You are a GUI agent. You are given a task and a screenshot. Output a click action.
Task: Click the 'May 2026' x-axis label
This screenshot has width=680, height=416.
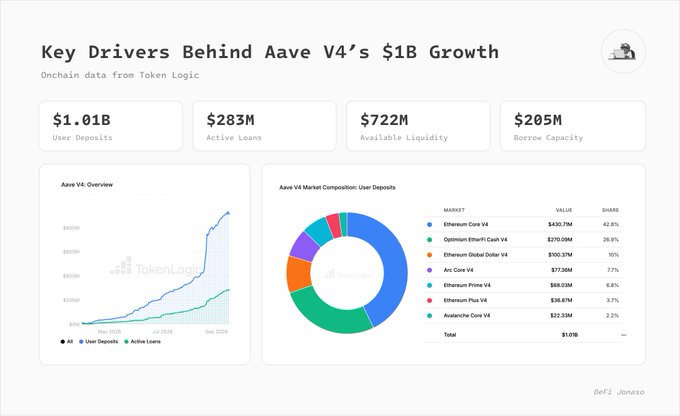coord(109,332)
